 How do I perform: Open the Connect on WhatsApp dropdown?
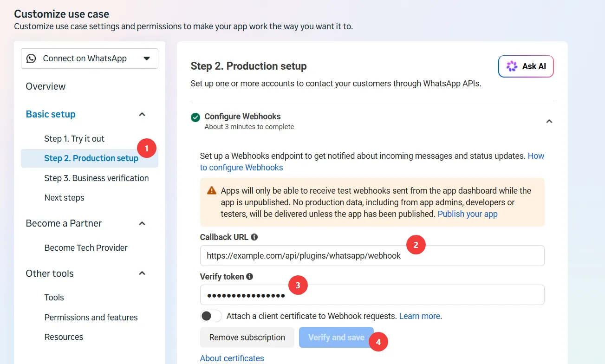[x=90, y=58]
